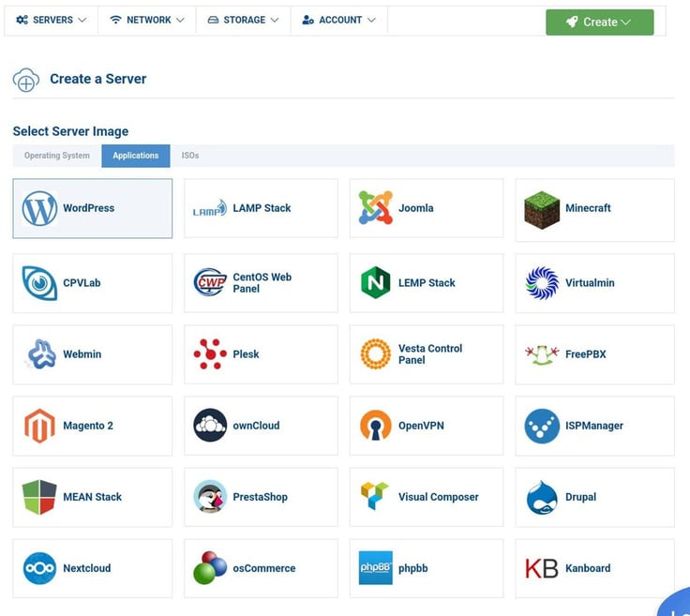Screen dimensions: 690x616
Task: Click the Kanboard text label
Action: [588, 568]
